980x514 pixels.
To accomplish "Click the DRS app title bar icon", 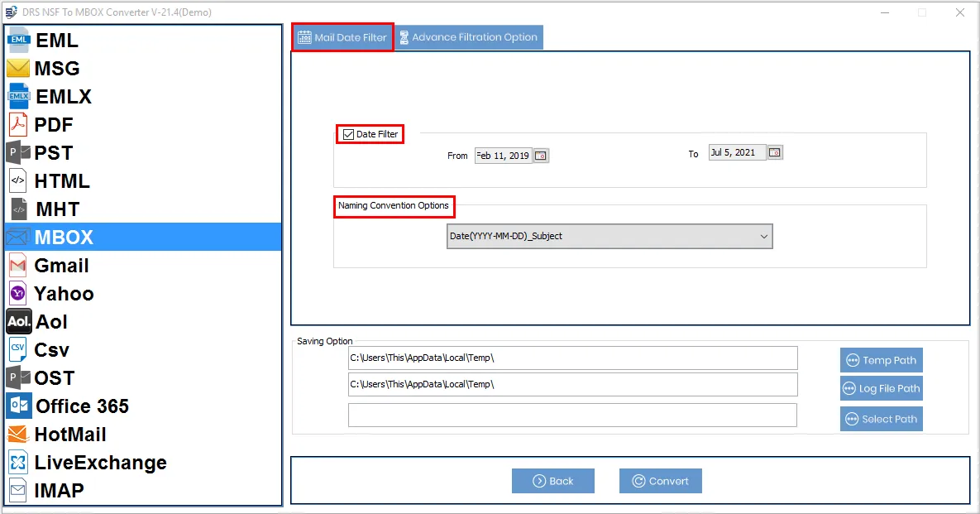I will [11, 12].
